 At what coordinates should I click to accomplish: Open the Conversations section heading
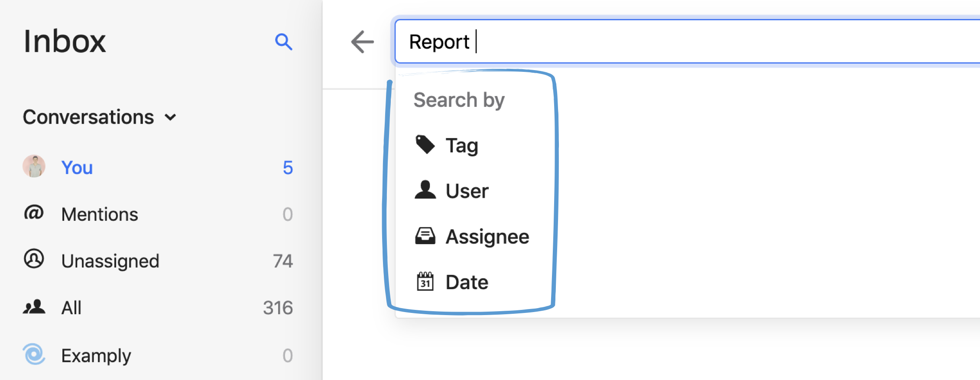coord(88,117)
